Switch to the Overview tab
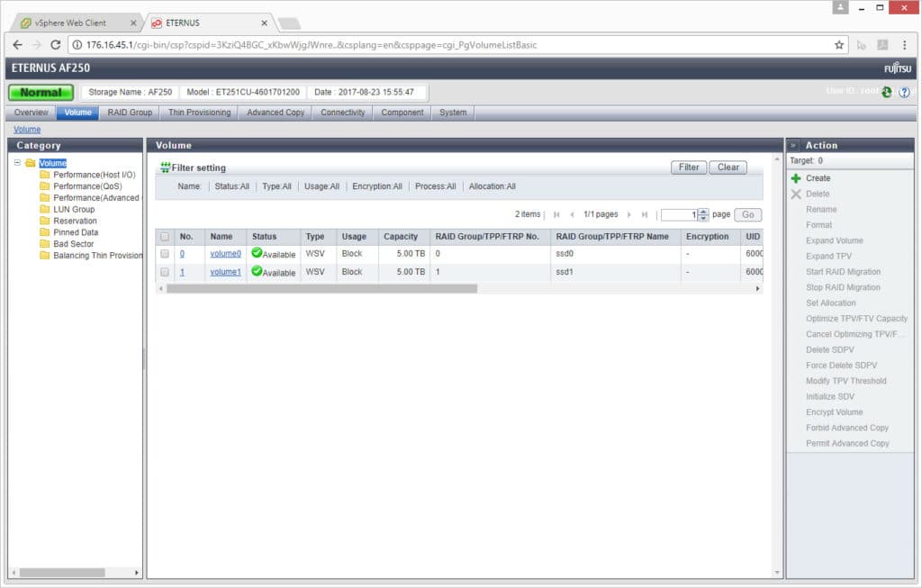This screenshot has height=588, width=922. pyautogui.click(x=32, y=113)
